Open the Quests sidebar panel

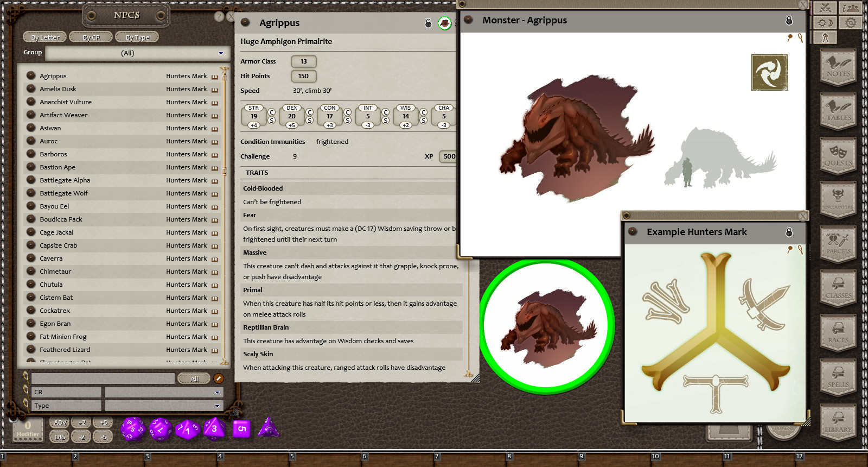[x=838, y=156]
